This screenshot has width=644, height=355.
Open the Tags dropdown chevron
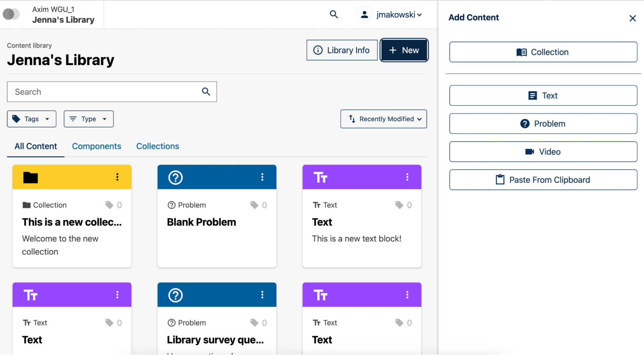(x=47, y=119)
